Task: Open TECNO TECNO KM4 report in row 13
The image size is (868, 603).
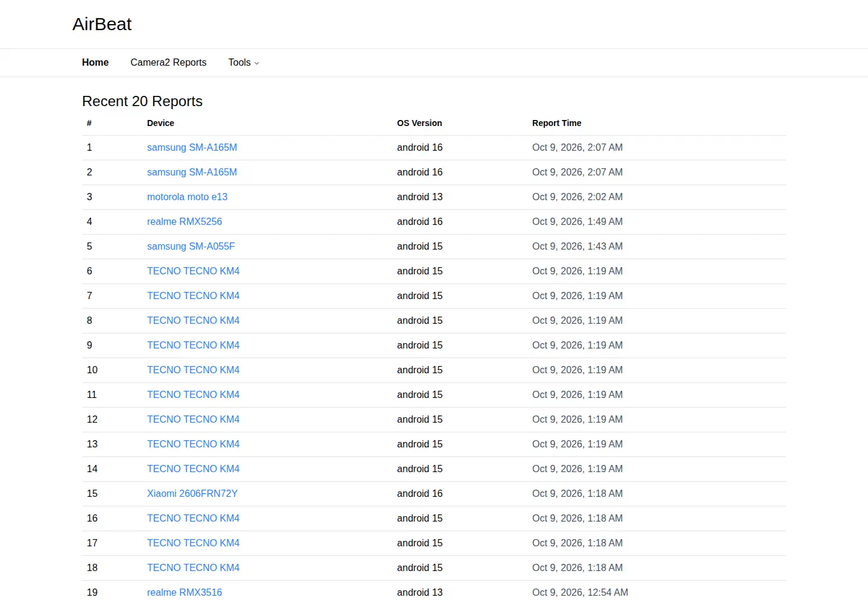Action: pos(193,444)
